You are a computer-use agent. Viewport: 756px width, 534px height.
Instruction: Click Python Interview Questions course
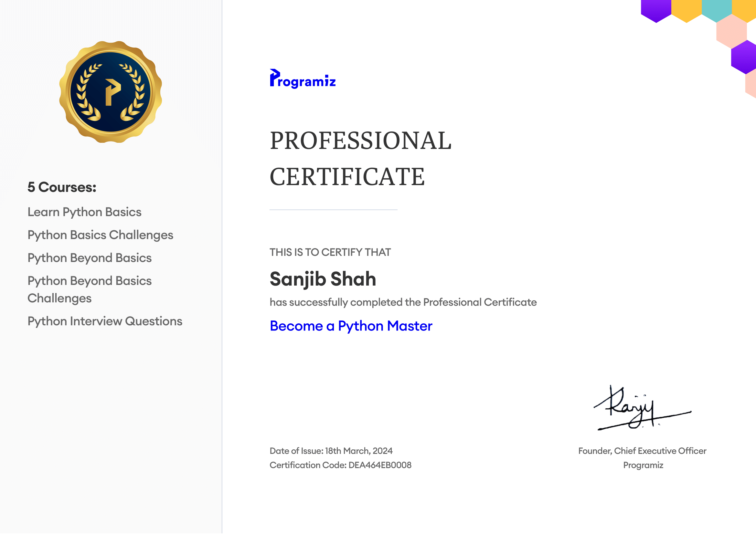pyautogui.click(x=105, y=321)
